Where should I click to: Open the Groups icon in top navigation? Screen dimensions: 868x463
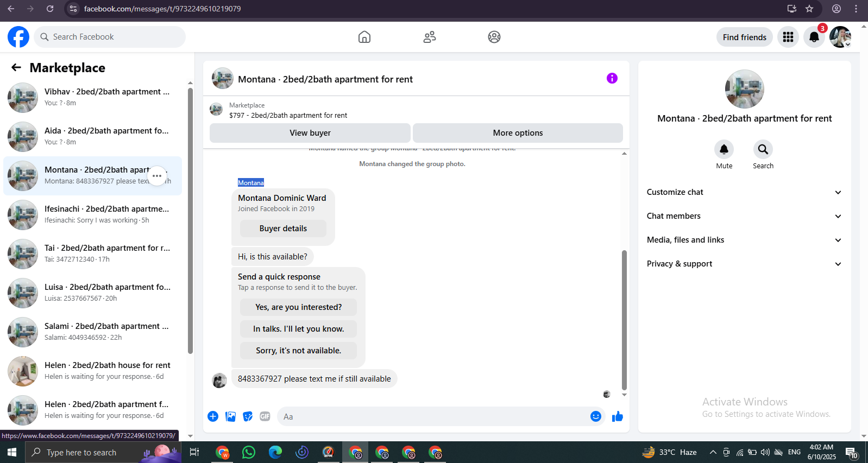(x=494, y=37)
